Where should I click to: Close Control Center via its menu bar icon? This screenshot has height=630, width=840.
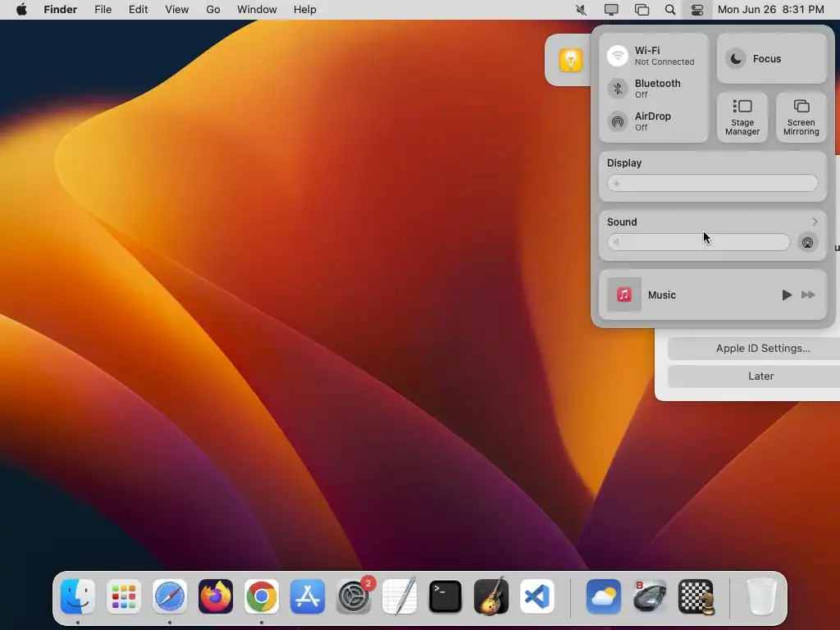point(697,10)
